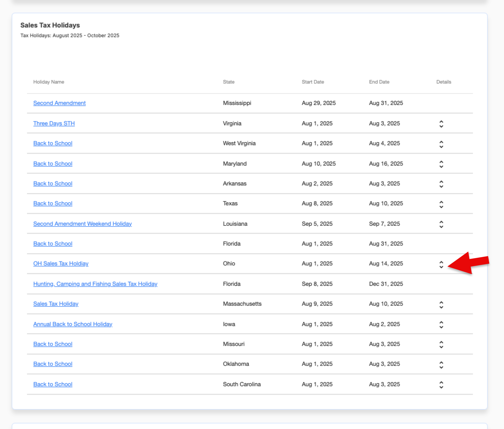Open the Second Amendment Mississippi link

tap(59, 103)
